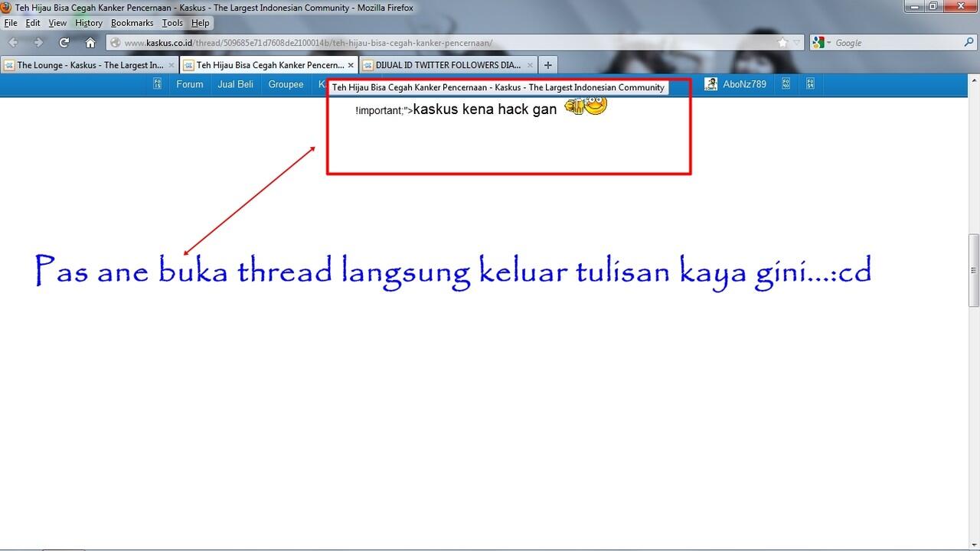Click the AboNz789 avatar icon
Image resolution: width=980 pixels, height=551 pixels.
[711, 84]
